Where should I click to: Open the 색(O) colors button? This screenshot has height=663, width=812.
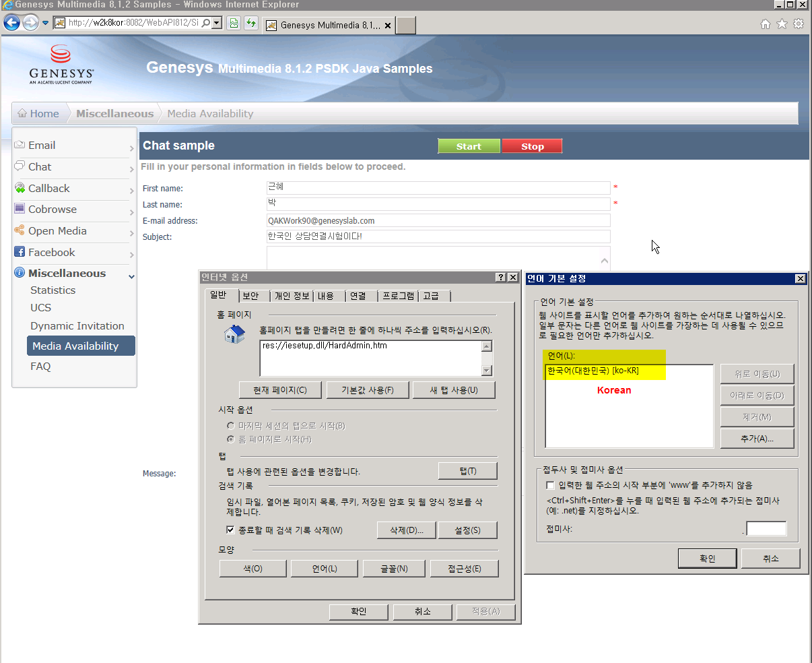click(x=252, y=569)
